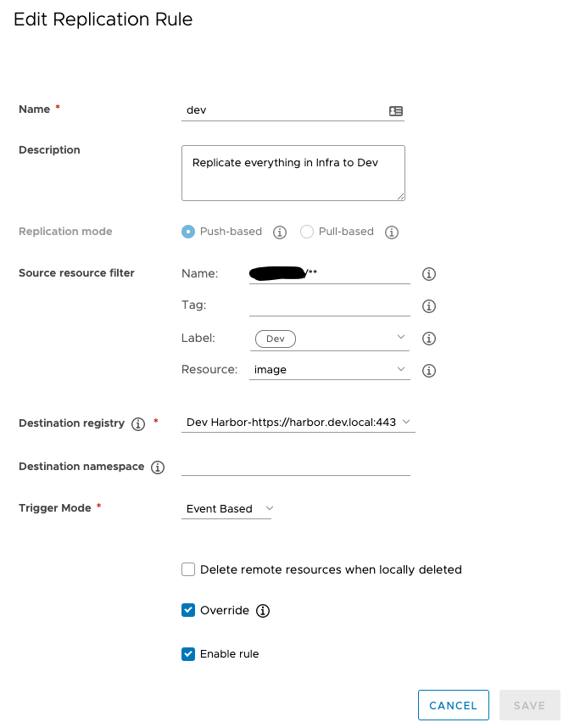
Task: Open the Destination registry info icon
Action: click(x=137, y=423)
